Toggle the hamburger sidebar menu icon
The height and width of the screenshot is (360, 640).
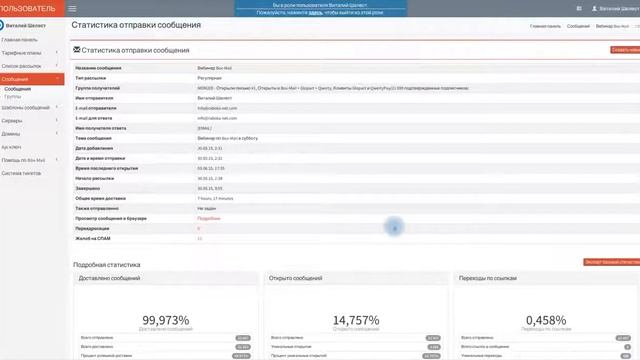click(x=72, y=9)
